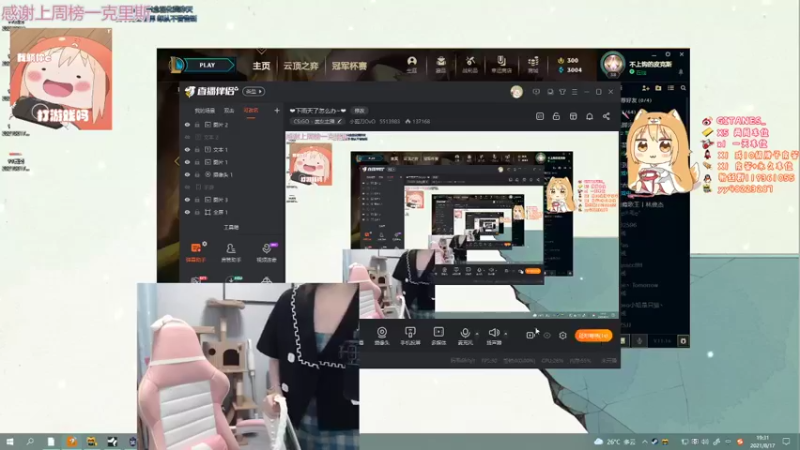Image resolution: width=800 pixels, height=450 pixels.
Task: Edit the CSGO stream category tag
Action: tap(317, 121)
